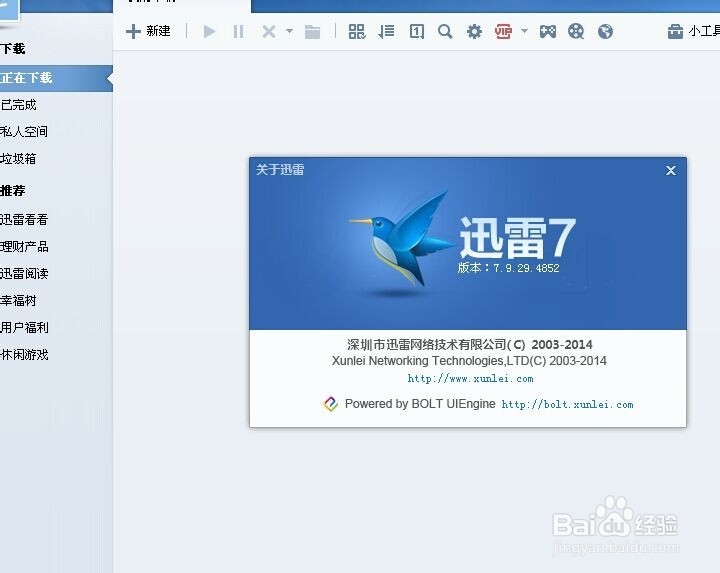
Task: Delete task with the X toolbar icon
Action: click(x=269, y=32)
